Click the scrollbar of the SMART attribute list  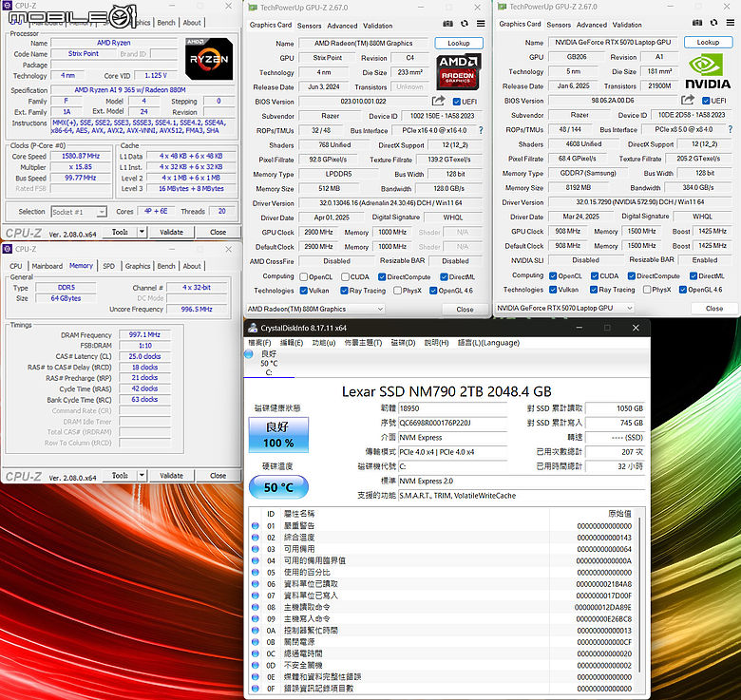pos(640,596)
